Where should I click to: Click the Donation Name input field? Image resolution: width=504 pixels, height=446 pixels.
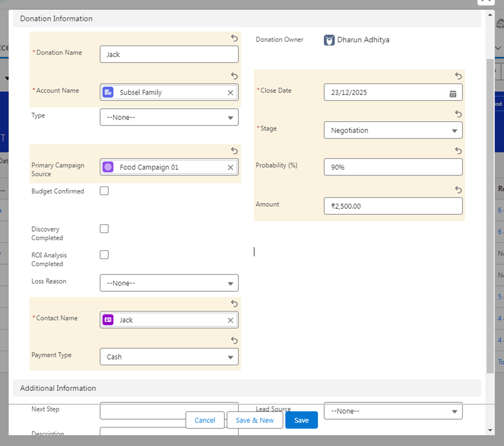pos(169,54)
